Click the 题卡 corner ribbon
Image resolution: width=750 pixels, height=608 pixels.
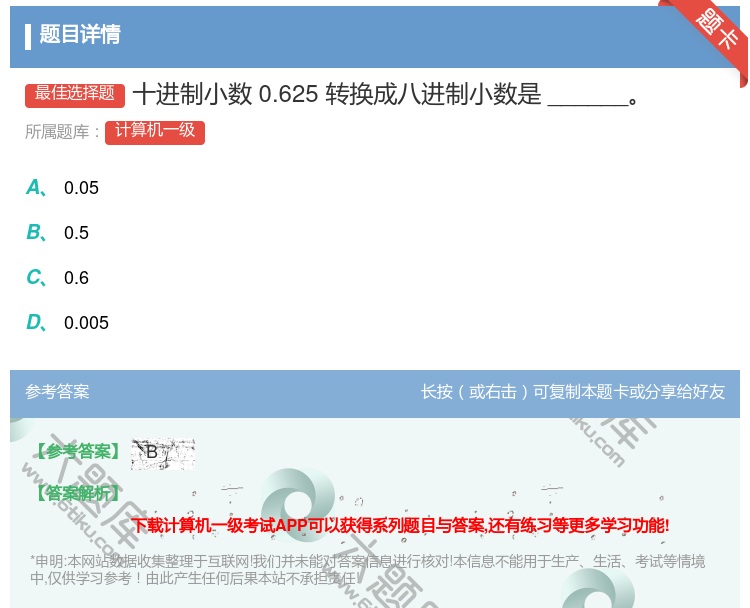click(717, 31)
